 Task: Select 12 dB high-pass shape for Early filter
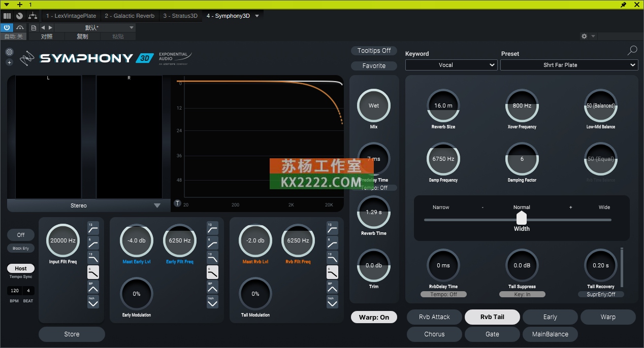point(212,228)
